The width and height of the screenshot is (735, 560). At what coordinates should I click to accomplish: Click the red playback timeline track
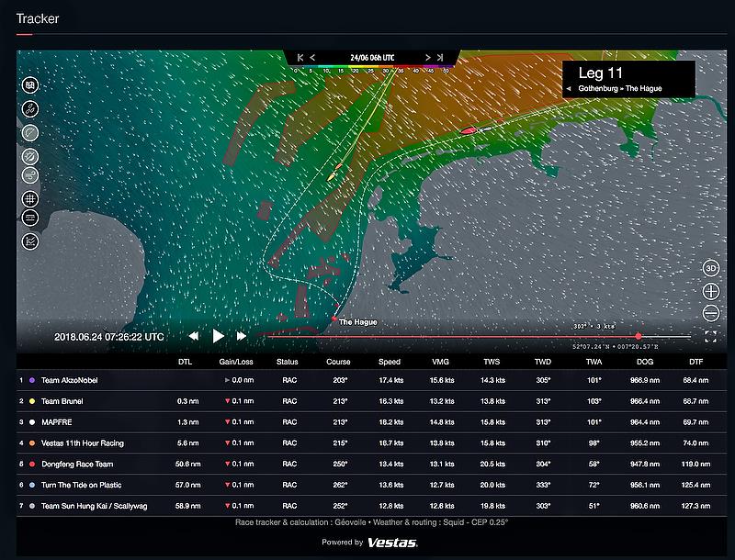[452, 336]
